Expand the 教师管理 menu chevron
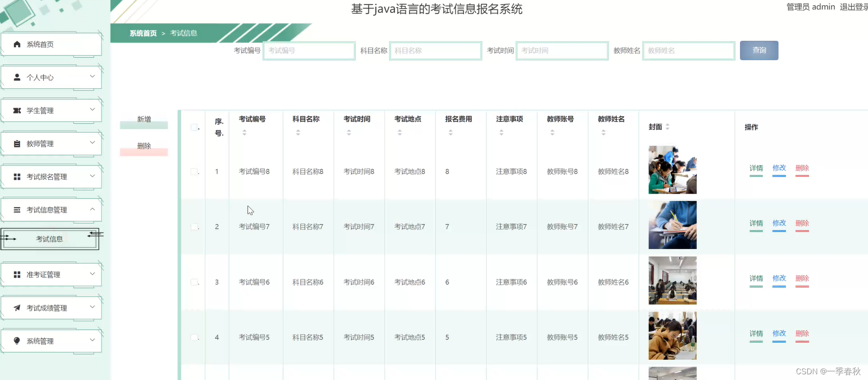The image size is (868, 380). coord(92,143)
